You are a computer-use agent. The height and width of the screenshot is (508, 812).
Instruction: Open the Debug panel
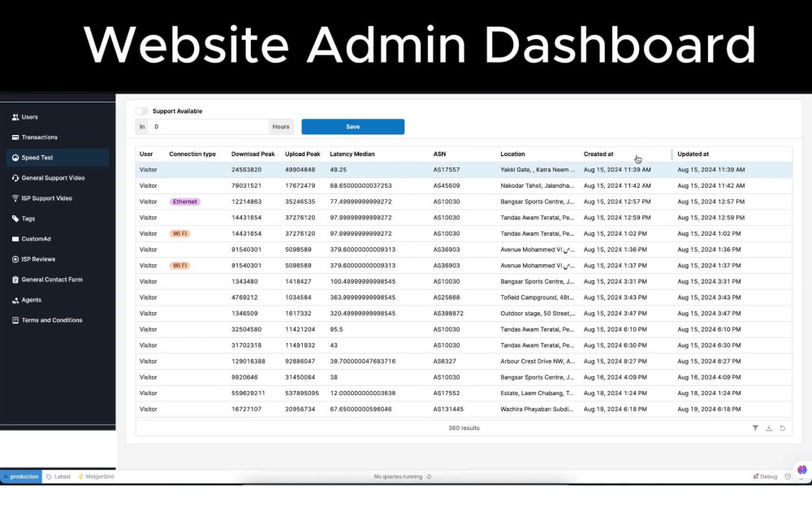click(764, 476)
